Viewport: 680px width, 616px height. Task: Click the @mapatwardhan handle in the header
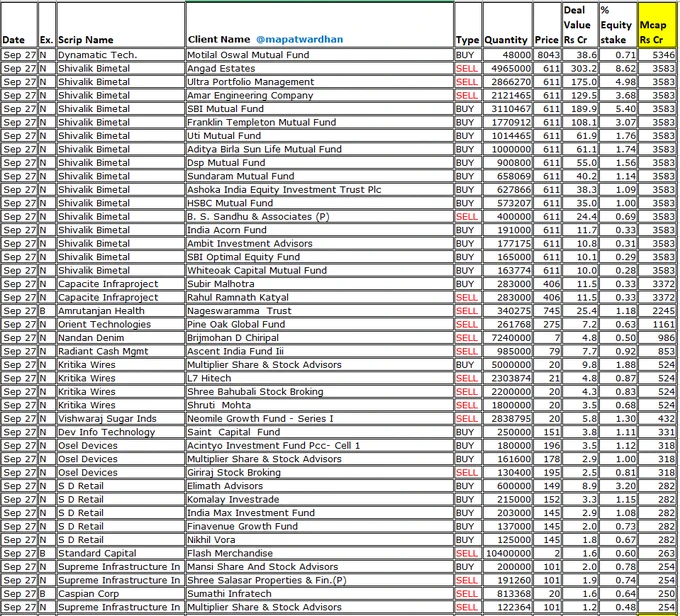tap(299, 39)
